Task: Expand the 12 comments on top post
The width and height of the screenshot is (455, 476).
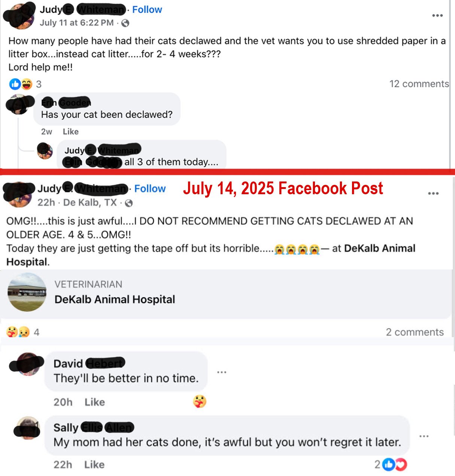Action: point(419,84)
